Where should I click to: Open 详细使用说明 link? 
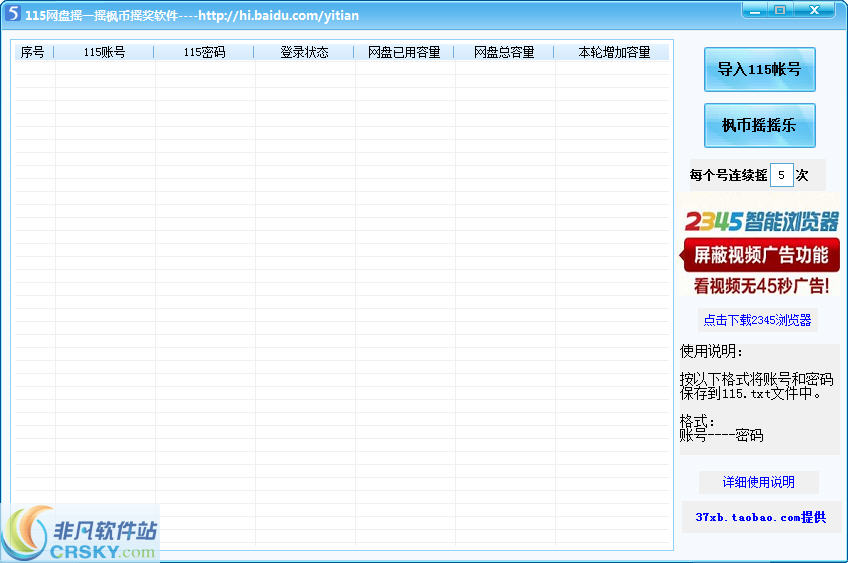tap(758, 482)
